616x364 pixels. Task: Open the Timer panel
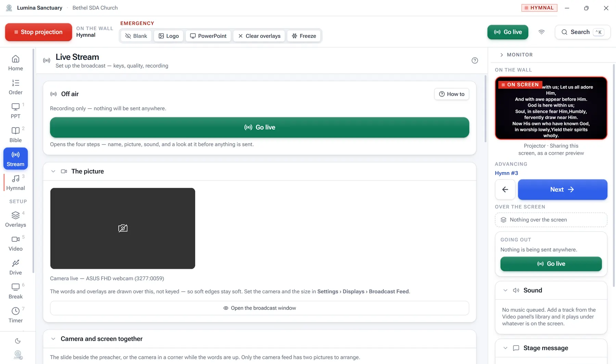[x=15, y=315]
